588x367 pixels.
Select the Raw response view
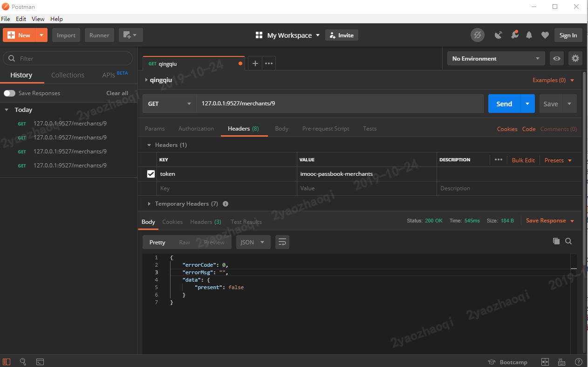pyautogui.click(x=185, y=242)
